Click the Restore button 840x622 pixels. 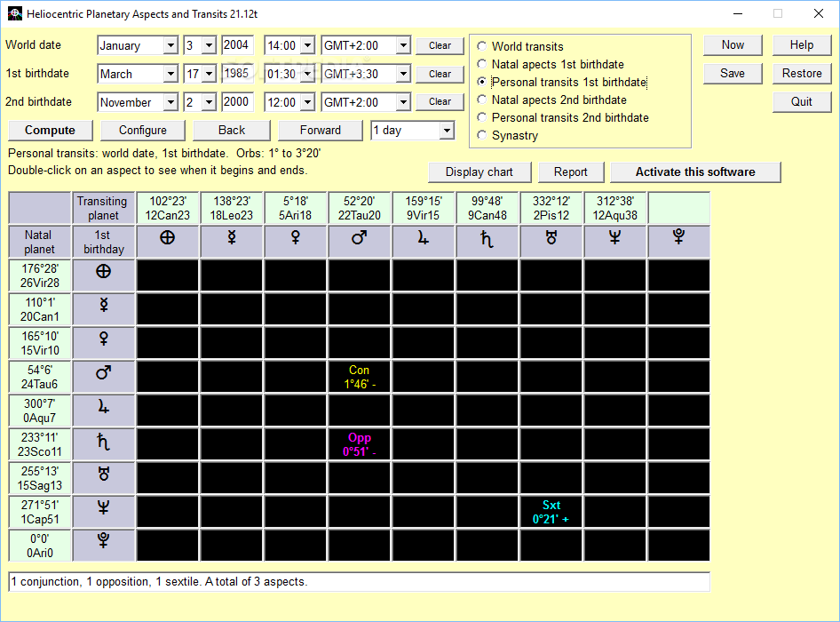[802, 74]
